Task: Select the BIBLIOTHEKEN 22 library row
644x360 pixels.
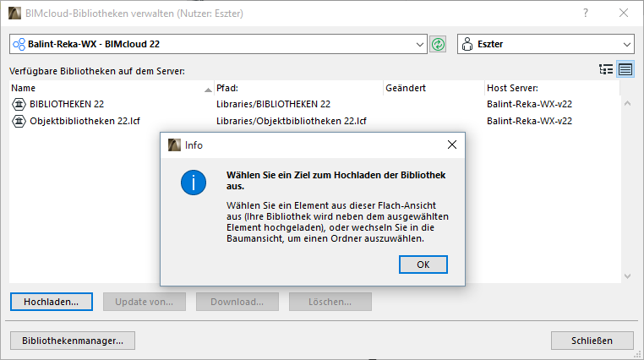Action: [314, 104]
